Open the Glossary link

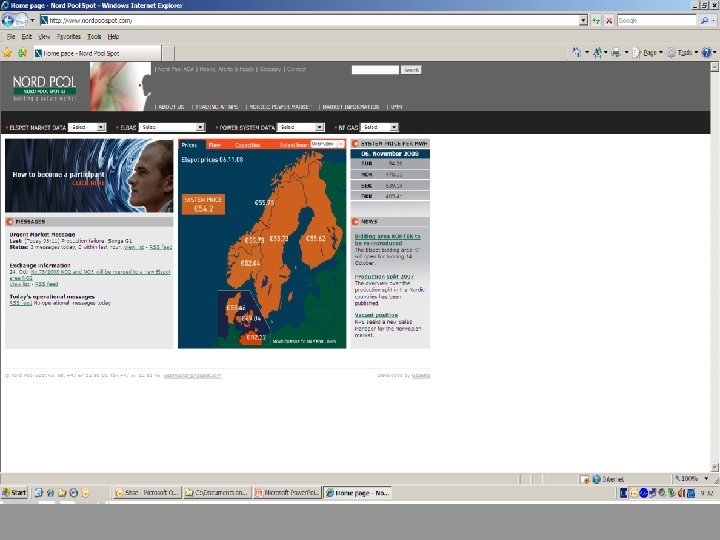tap(270, 69)
